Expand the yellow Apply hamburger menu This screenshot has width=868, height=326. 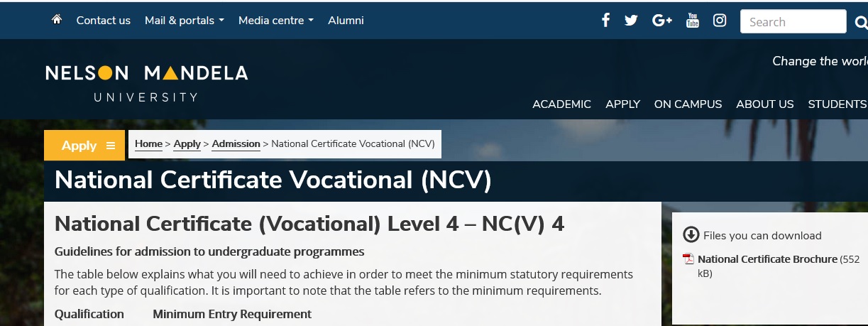tap(84, 146)
